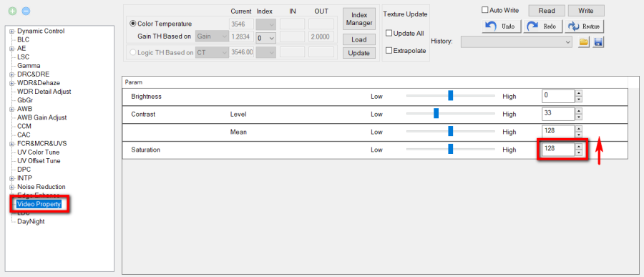This screenshot has height=277, width=644.
Task: Click the Redo button
Action: (543, 26)
